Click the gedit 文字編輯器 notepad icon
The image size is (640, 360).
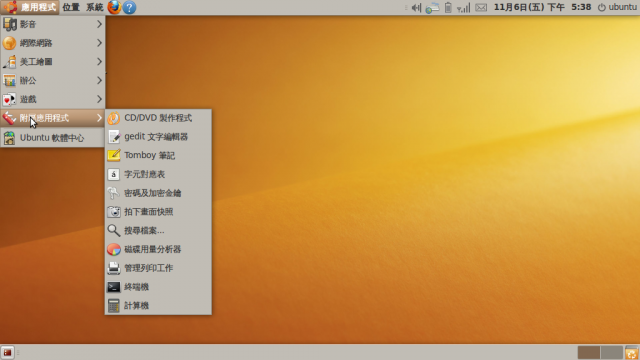tap(114, 137)
